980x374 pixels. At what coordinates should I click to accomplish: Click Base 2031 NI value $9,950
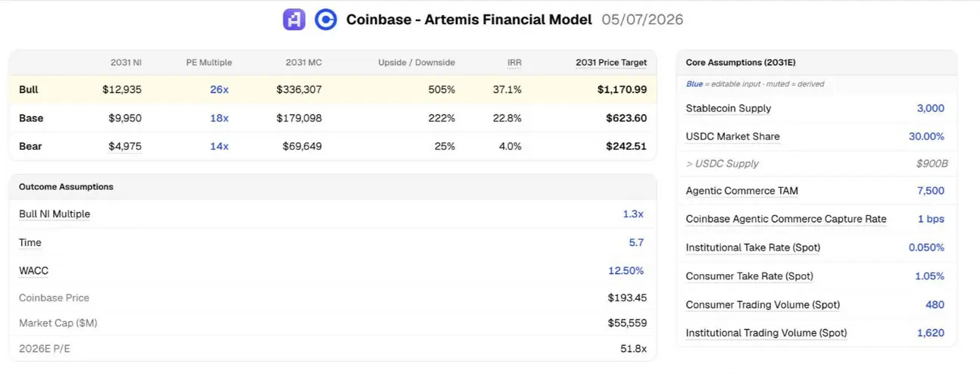(x=125, y=118)
